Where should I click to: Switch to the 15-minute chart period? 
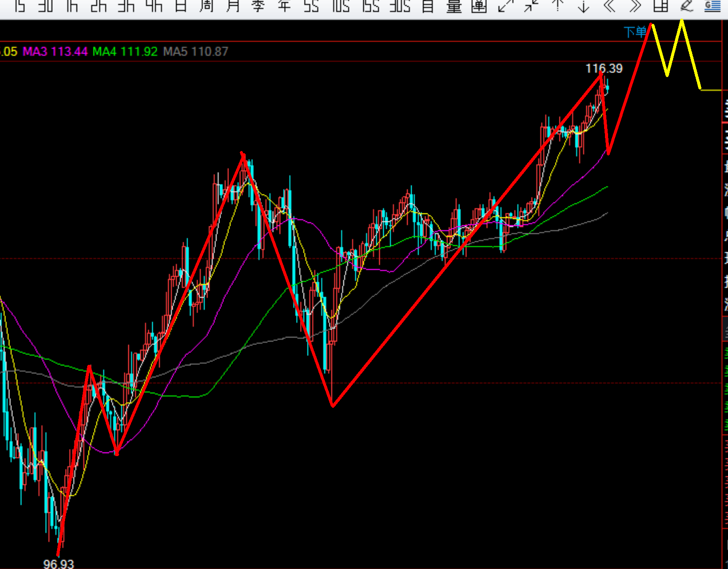click(20, 6)
